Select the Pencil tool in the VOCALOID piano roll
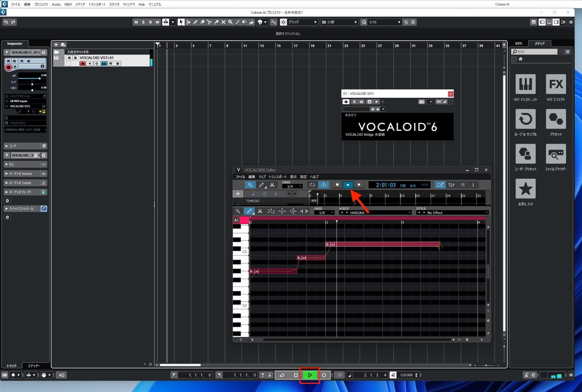Screen dimensions: 582x392 249,211
